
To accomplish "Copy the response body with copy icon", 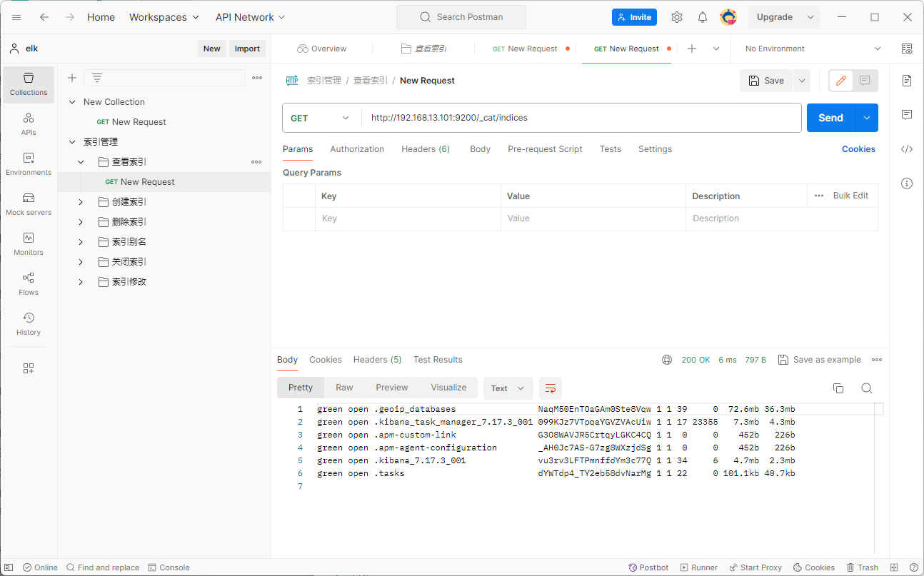I will point(838,388).
